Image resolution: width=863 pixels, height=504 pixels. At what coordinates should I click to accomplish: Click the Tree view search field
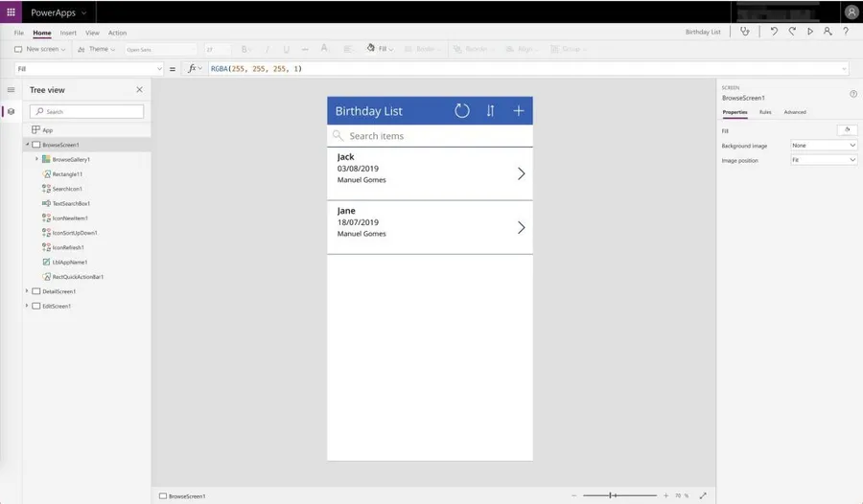click(x=87, y=111)
